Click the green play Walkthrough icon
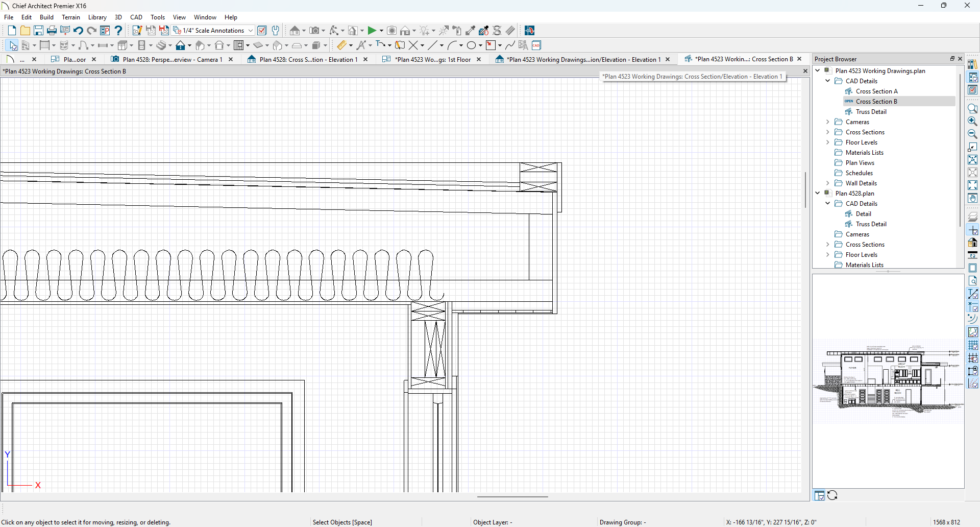980x527 pixels. [x=372, y=31]
